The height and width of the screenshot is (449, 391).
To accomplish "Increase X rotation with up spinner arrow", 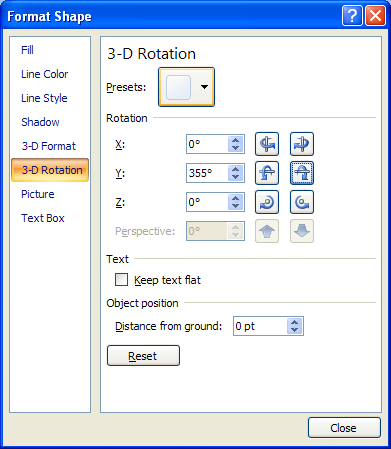I will [x=236, y=140].
